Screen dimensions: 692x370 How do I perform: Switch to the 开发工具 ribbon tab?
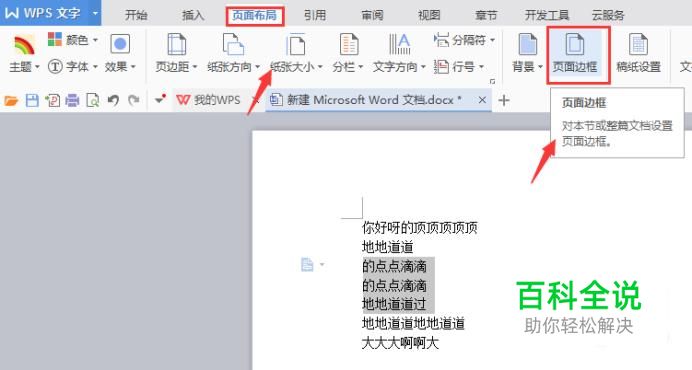[x=547, y=15]
